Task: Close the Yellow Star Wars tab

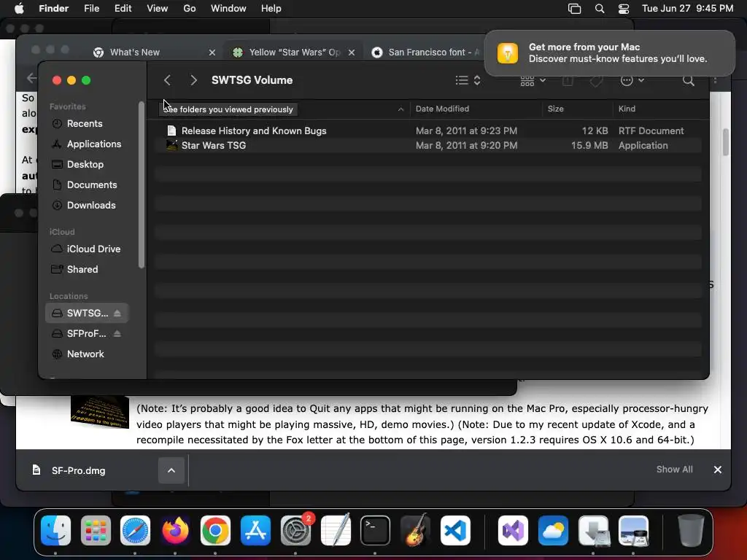Action: pyautogui.click(x=351, y=52)
